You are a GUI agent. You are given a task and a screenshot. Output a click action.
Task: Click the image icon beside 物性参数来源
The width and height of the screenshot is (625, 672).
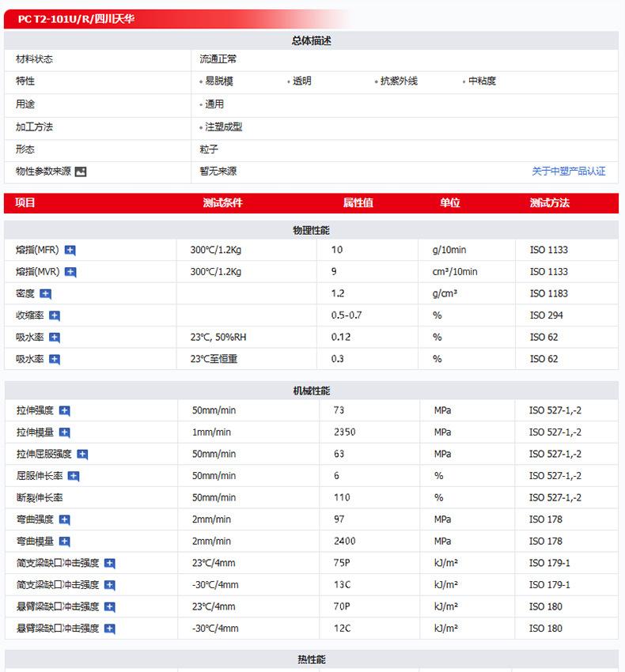81,172
